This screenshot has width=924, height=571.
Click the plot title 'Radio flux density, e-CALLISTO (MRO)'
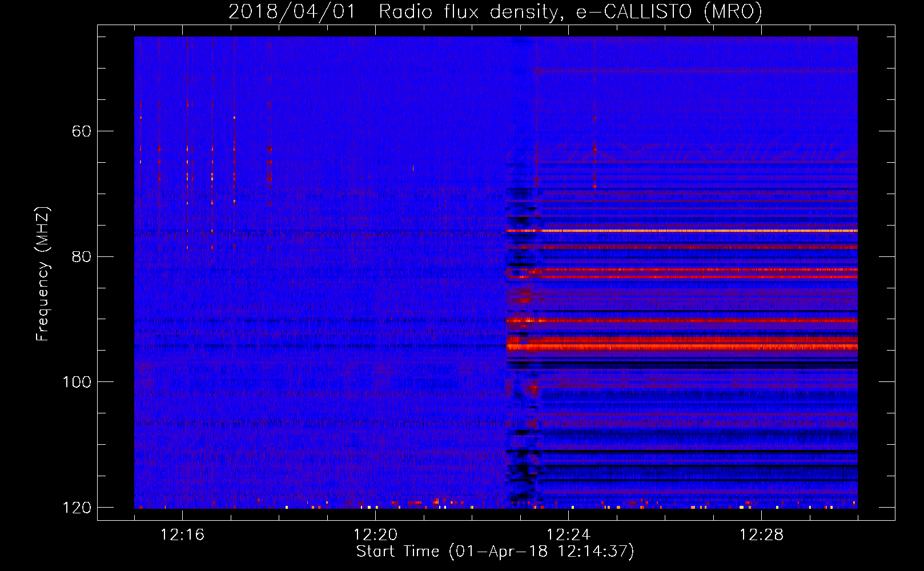[571, 11]
